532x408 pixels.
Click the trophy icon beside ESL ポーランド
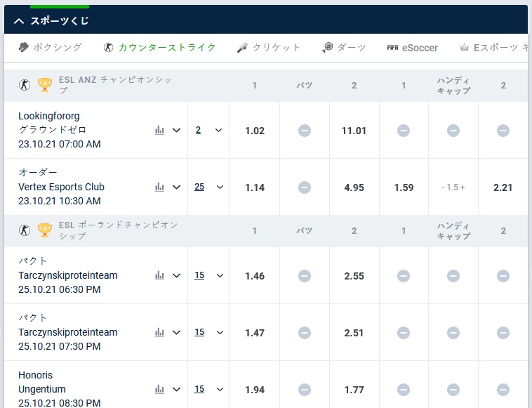pyautogui.click(x=45, y=230)
